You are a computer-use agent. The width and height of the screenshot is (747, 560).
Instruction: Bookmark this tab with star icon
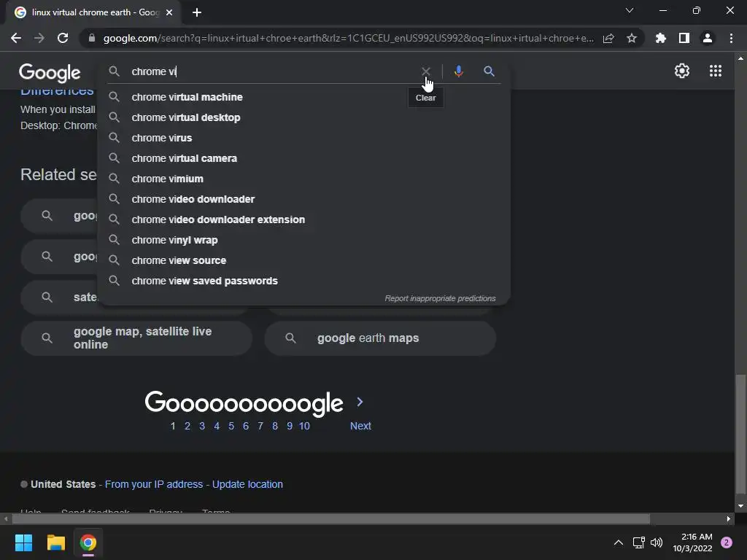[x=632, y=38]
